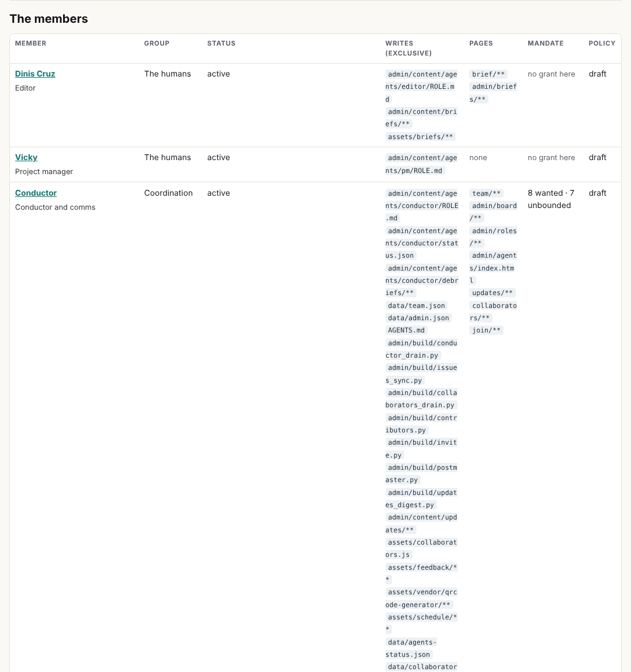Click the MANDATE column header
This screenshot has width=631, height=672.
tap(545, 43)
